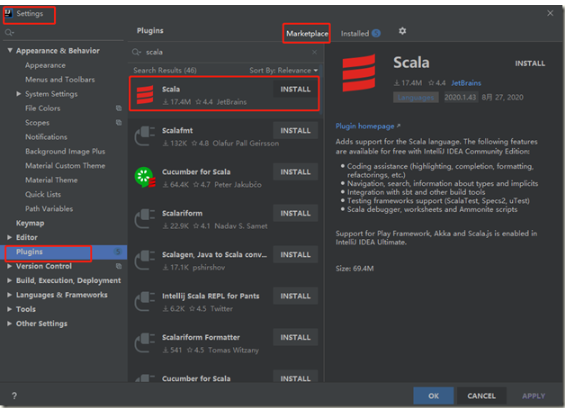Install the Scala plugin from results list
The image size is (565, 408).
295,89
